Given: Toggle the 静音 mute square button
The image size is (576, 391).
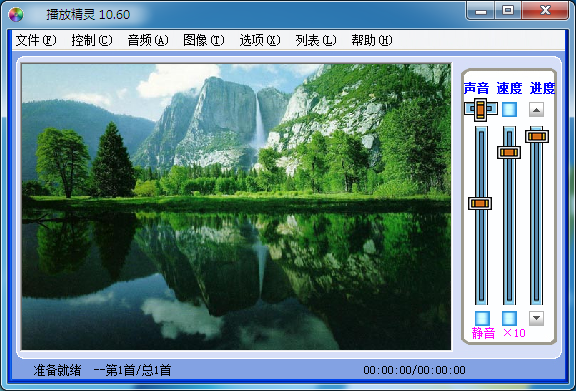Looking at the screenshot, I should (482, 318).
